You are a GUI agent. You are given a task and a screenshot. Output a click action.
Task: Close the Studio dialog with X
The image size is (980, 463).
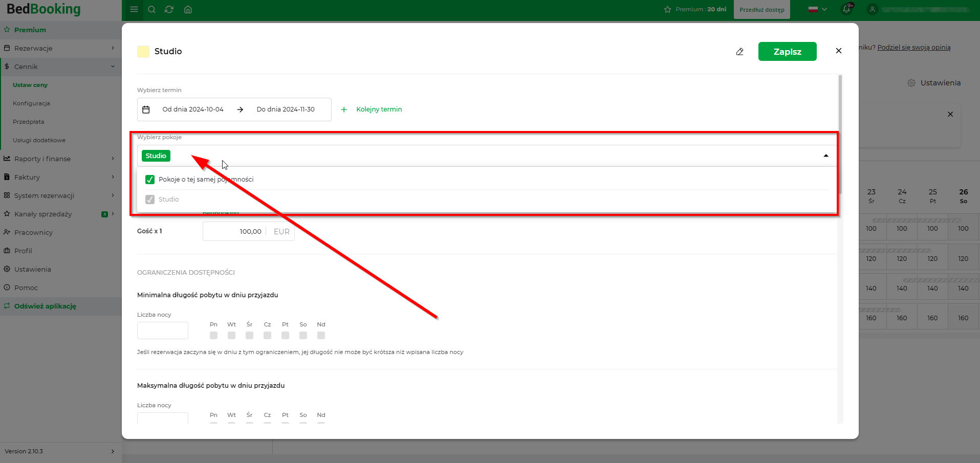coord(838,51)
